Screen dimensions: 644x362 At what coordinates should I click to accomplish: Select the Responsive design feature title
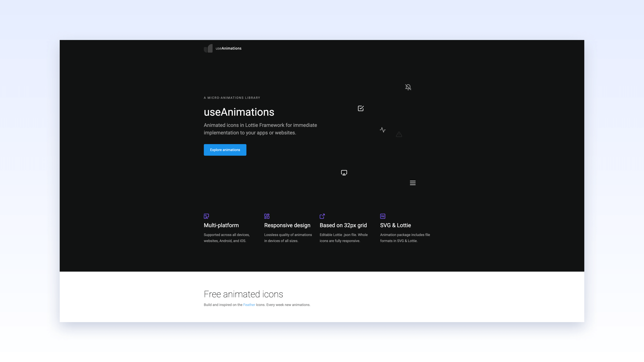pos(287,225)
